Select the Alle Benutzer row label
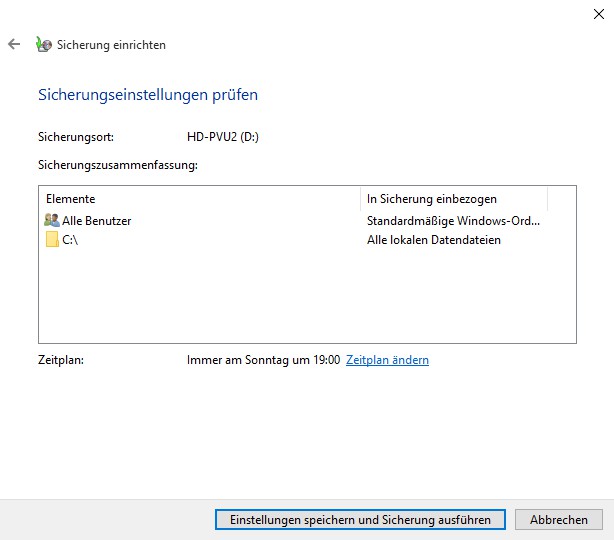 (96, 221)
